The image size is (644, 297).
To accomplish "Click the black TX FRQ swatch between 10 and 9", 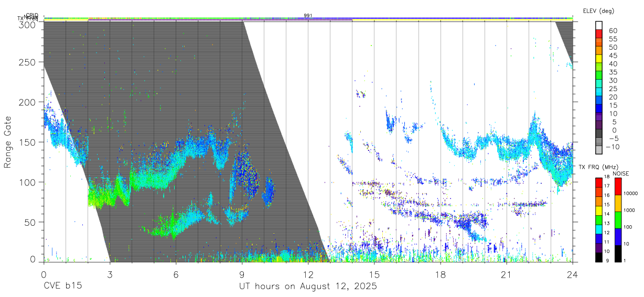I will click(599, 257).
